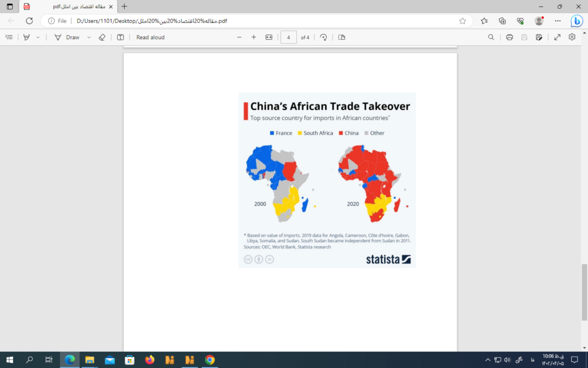Image resolution: width=588 pixels, height=368 pixels.
Task: Switch to Page view layout
Action: [x=342, y=37]
